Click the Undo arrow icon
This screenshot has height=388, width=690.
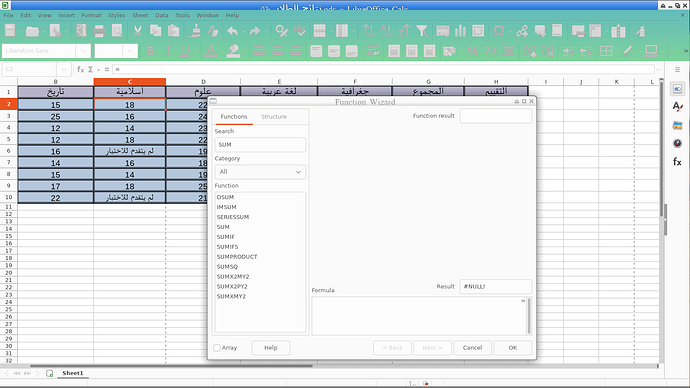click(232, 31)
